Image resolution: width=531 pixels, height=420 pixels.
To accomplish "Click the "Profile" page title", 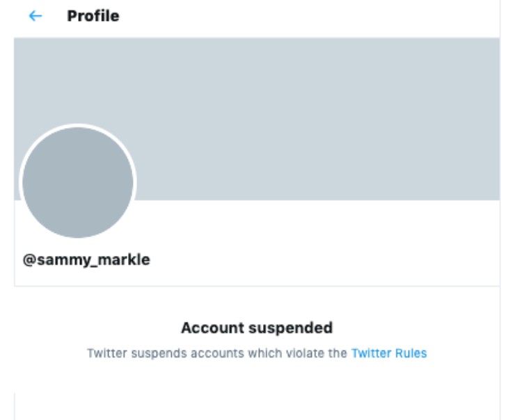I will click(93, 16).
